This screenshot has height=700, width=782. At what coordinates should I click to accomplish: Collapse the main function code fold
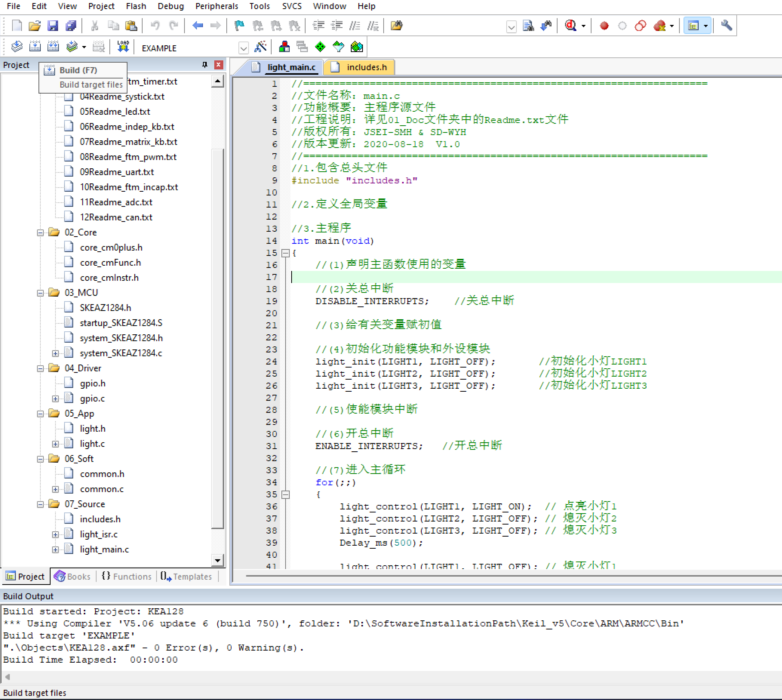(x=286, y=253)
